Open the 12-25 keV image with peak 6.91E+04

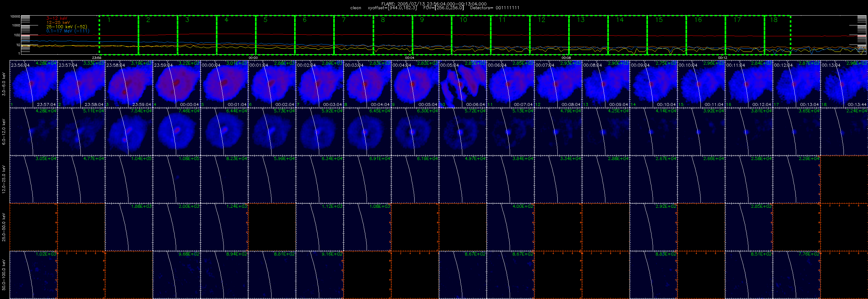click(x=367, y=179)
